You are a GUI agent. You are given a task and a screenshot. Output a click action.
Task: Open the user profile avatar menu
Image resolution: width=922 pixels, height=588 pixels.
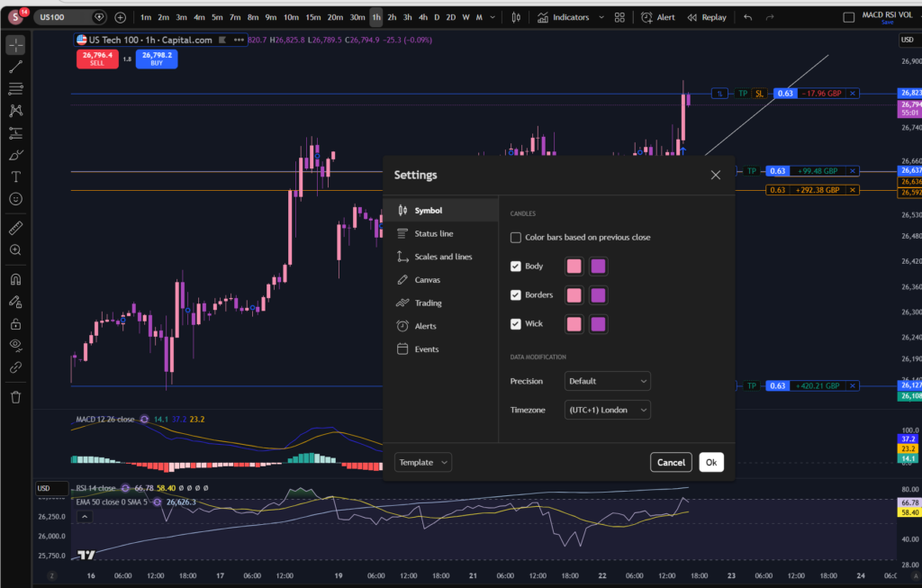click(16, 17)
